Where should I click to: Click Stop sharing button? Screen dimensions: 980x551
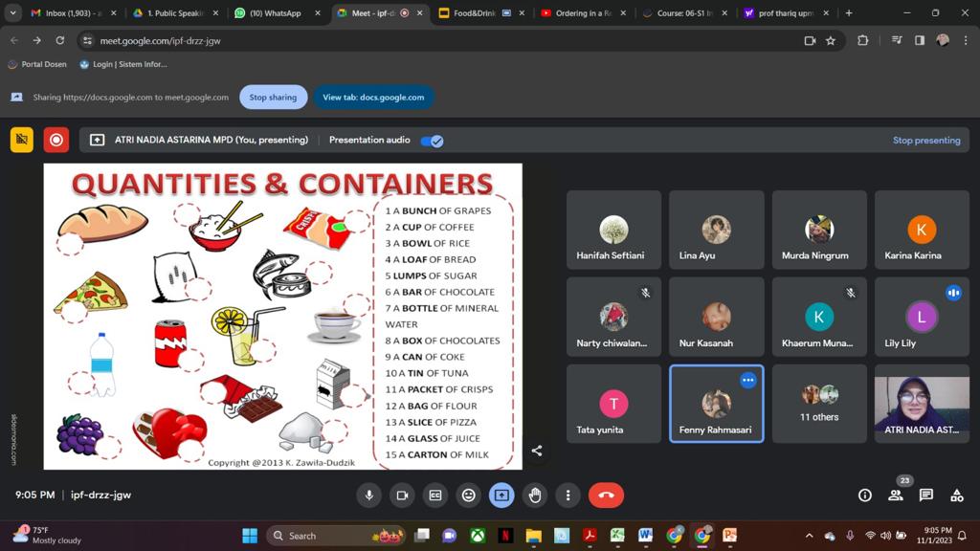point(273,97)
